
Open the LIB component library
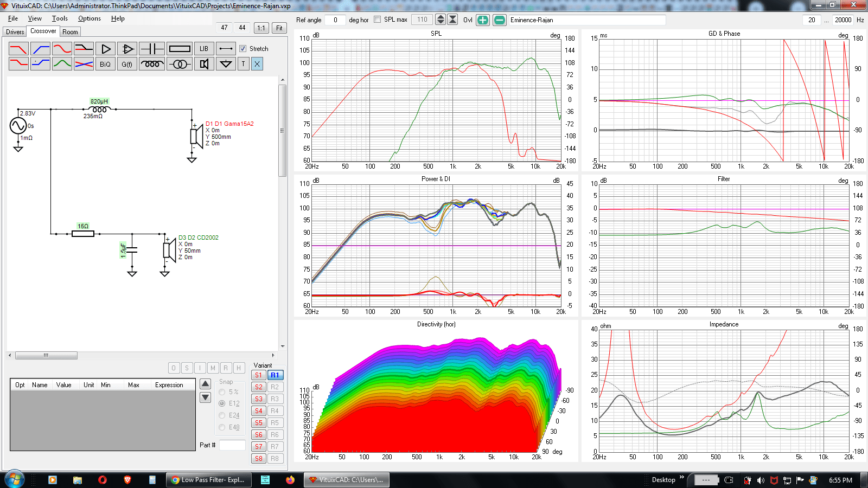(204, 49)
